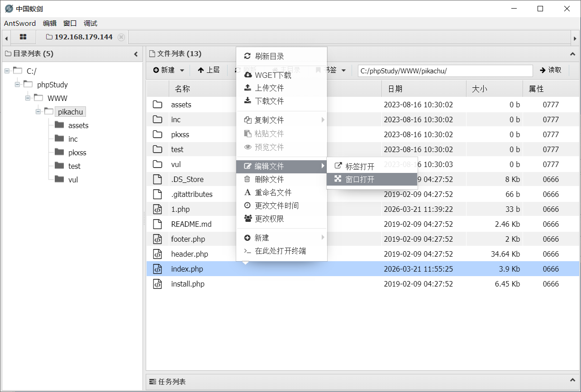Select the README.md file name
This screenshot has height=392, width=581.
(191, 224)
